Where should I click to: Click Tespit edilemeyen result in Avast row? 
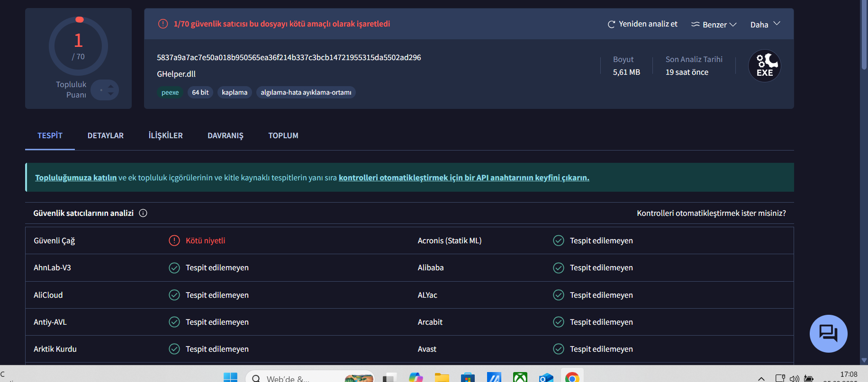click(x=601, y=349)
